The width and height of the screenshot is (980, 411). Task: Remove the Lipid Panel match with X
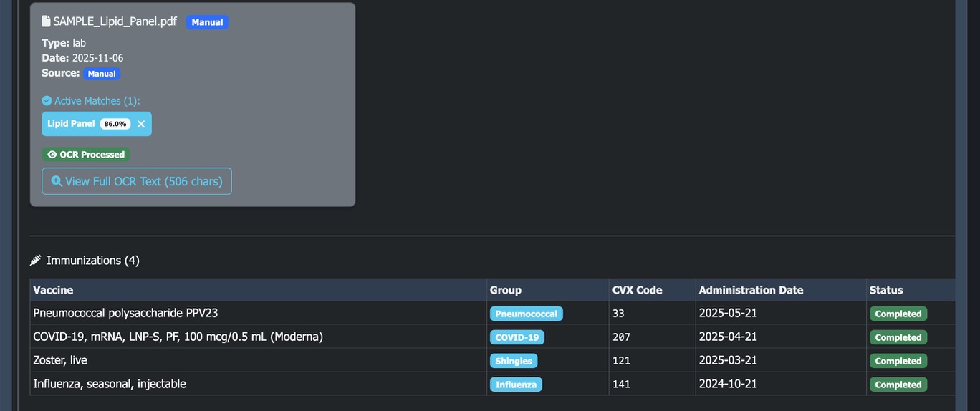[141, 124]
